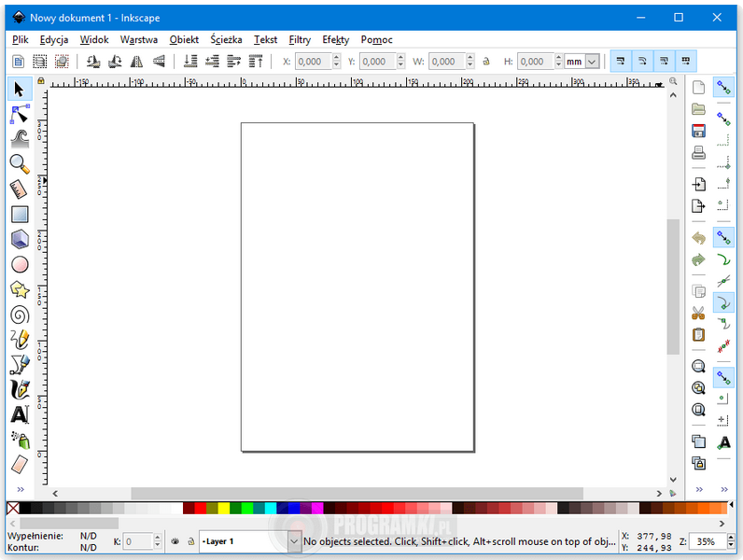Toggle the width-height ratio lock
Screen dimensions: 743x560
click(x=486, y=62)
